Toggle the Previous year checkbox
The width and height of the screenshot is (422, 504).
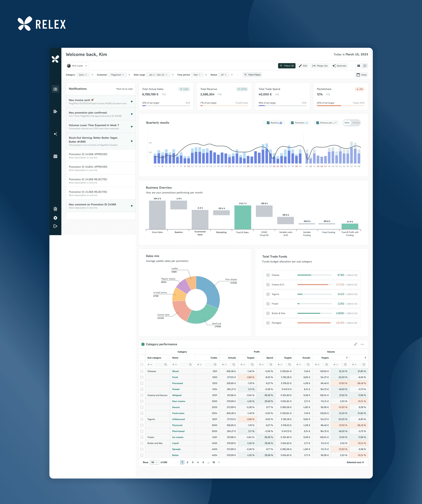tap(317, 123)
